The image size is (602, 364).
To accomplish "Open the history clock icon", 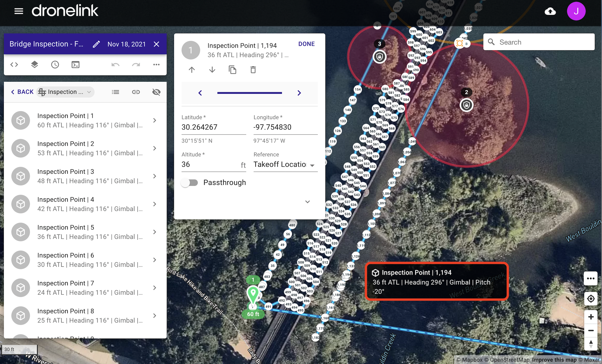I will coord(55,65).
